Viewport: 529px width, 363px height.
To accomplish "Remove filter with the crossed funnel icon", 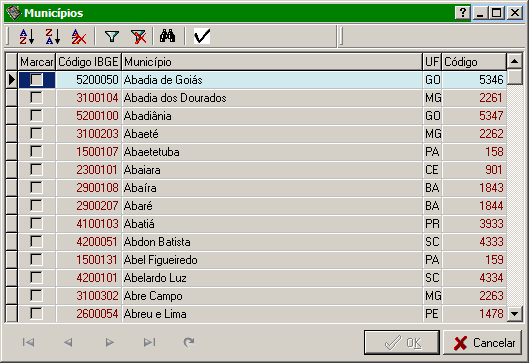I will (x=138, y=36).
